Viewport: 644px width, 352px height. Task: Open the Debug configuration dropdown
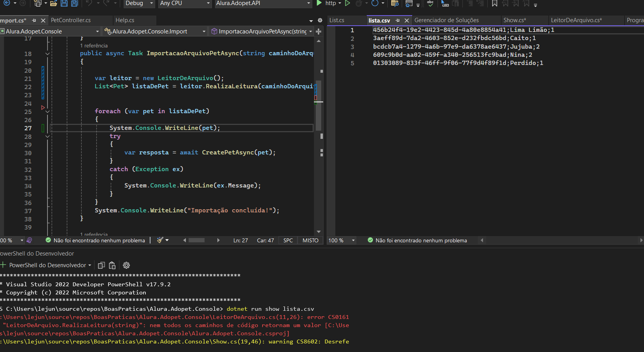[139, 3]
